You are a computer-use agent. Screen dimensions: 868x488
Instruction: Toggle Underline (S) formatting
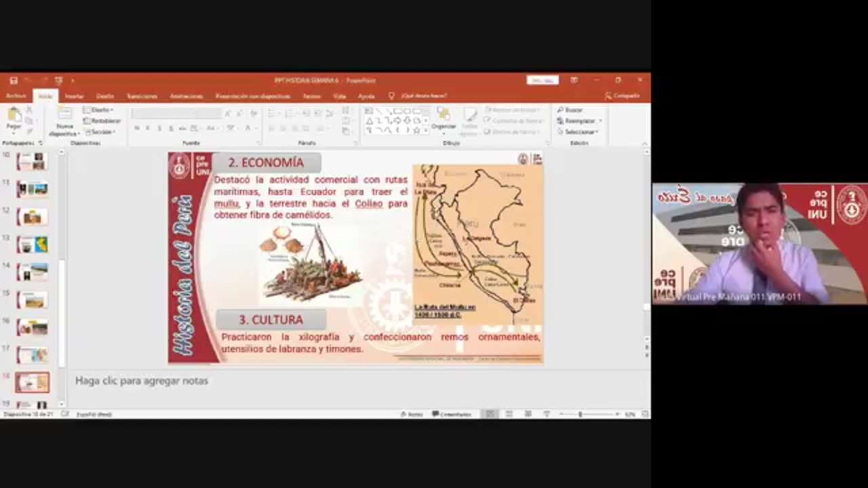click(x=159, y=128)
